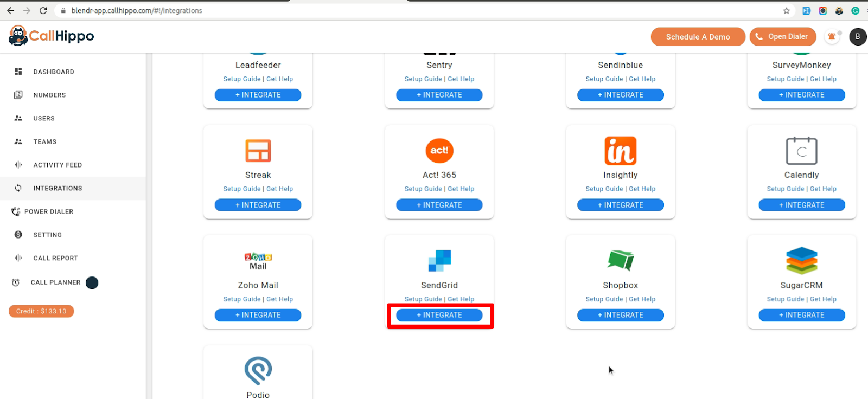Viewport: 868px width, 399px height.
Task: Click the browser address bar URL
Action: [x=137, y=10]
